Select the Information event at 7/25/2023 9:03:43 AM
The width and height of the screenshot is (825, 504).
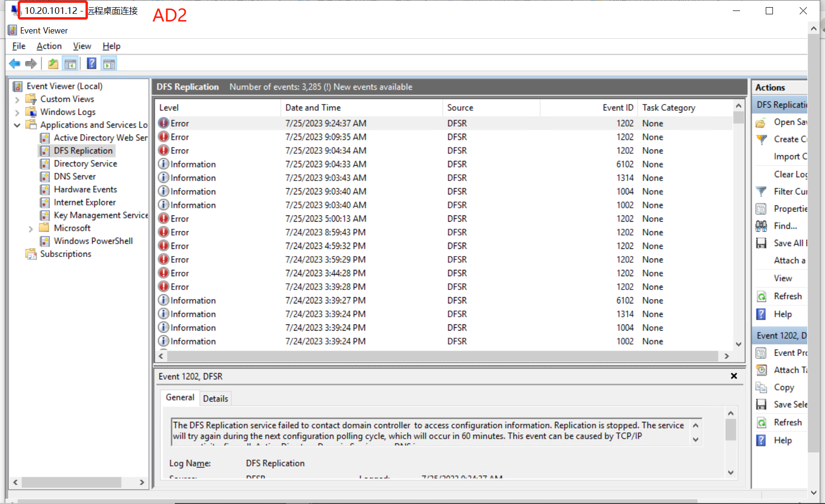[444, 178]
